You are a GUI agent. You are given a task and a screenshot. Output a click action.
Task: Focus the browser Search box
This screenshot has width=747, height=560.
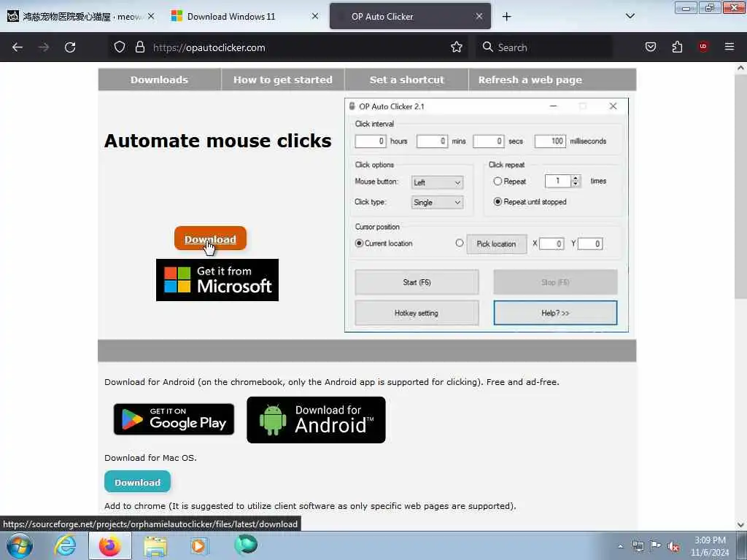pos(543,47)
